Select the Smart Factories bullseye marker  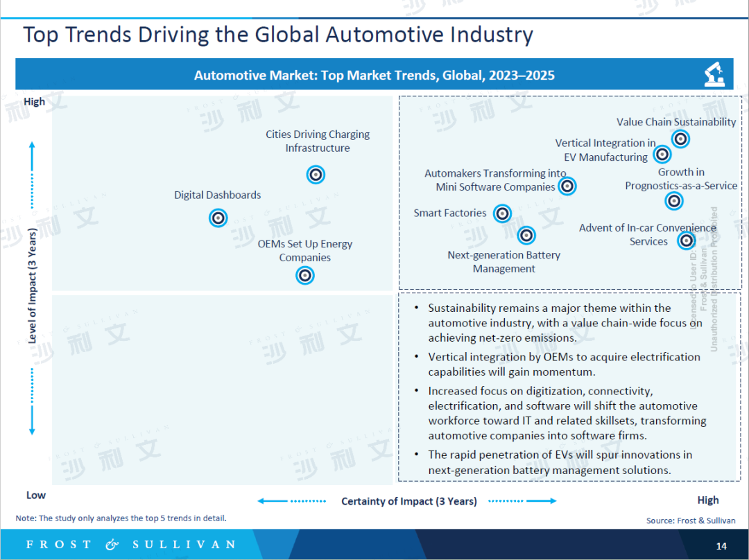[502, 213]
